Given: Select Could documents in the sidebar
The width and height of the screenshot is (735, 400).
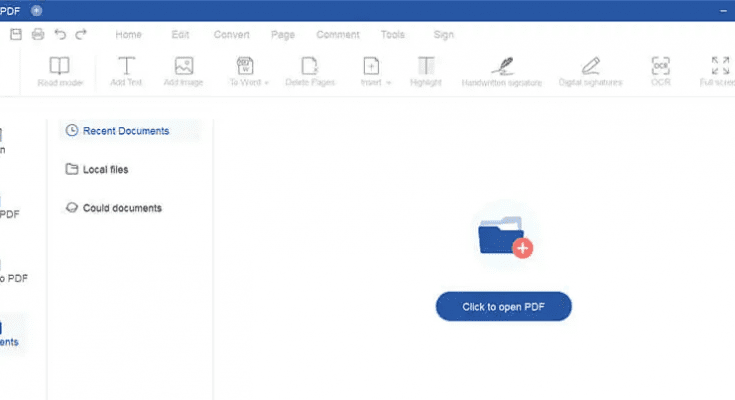Looking at the screenshot, I should (114, 208).
